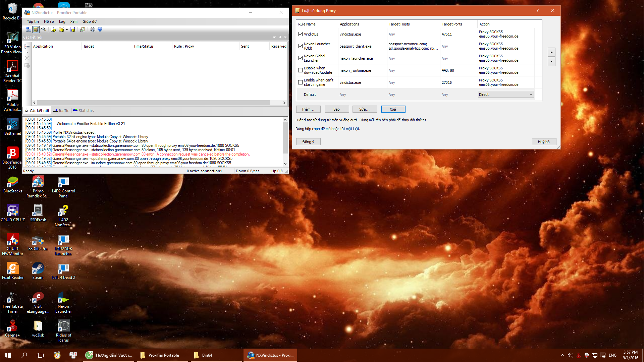The height and width of the screenshot is (362, 644).
Task: Click the Thêm... button
Action: click(308, 109)
